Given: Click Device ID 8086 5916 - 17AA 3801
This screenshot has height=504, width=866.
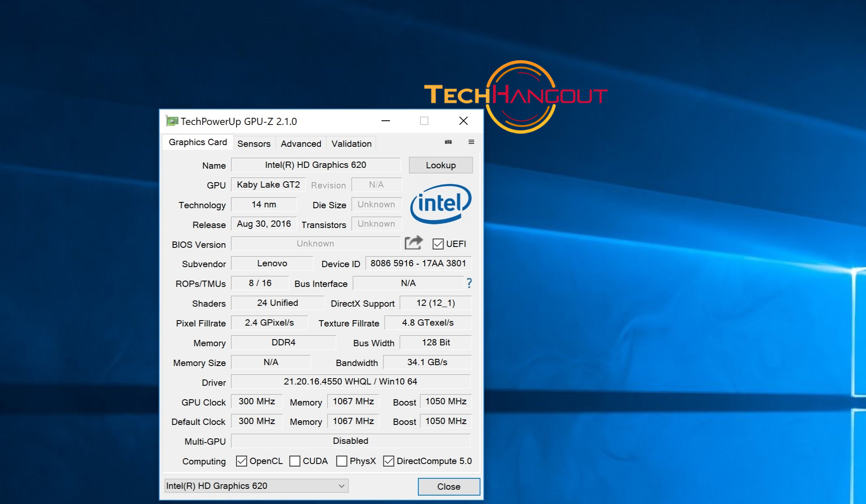Looking at the screenshot, I should tap(418, 263).
